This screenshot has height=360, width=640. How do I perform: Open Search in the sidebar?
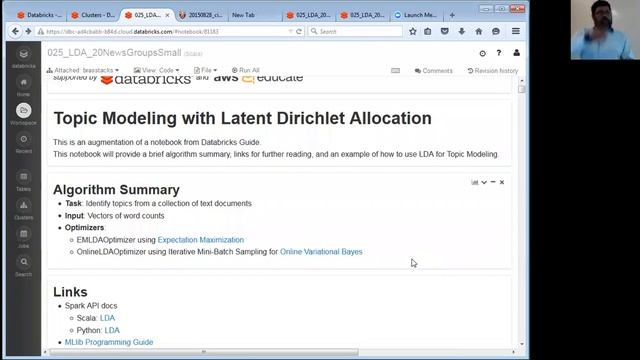[24, 266]
